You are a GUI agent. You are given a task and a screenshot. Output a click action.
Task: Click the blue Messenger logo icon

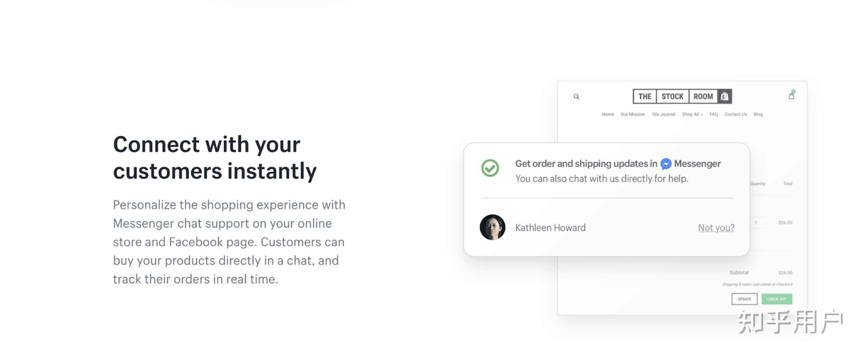[665, 164]
